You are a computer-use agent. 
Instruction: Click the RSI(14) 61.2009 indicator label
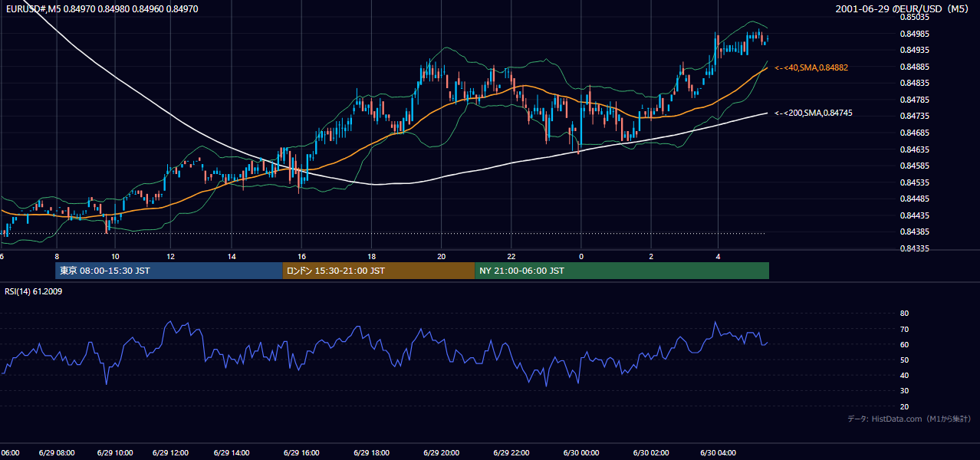pyautogui.click(x=33, y=291)
